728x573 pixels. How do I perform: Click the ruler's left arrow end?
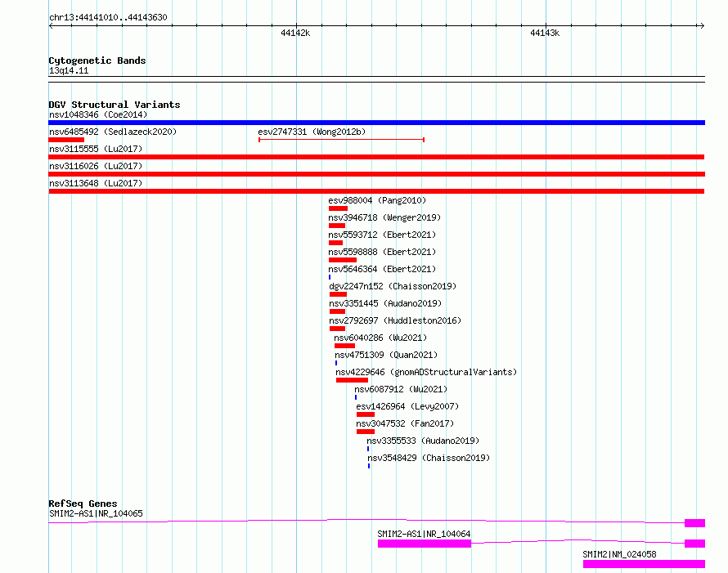(x=51, y=26)
